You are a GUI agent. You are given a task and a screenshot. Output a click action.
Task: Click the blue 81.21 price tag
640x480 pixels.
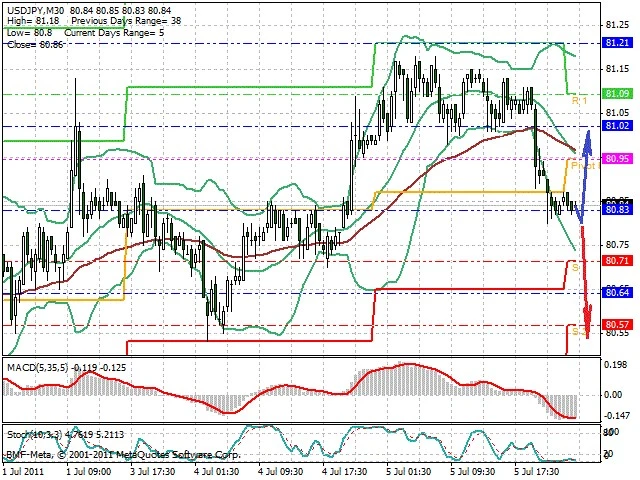click(618, 42)
